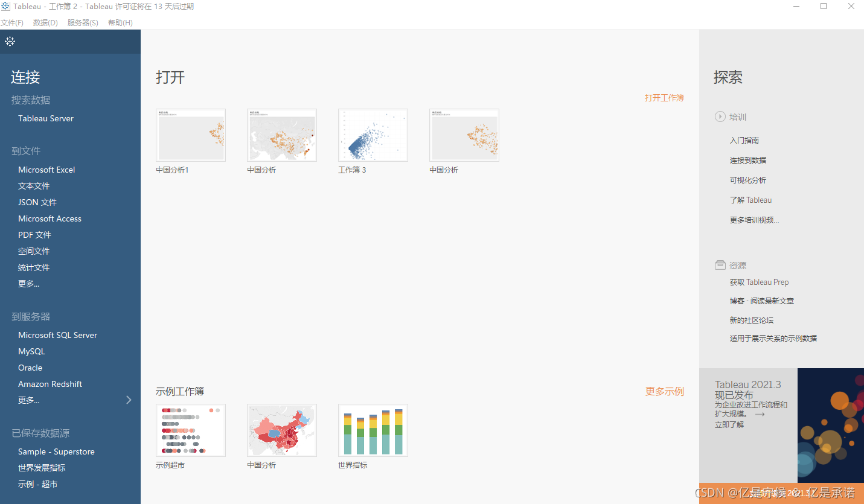Expand more servers chevron arrow
The image size is (864, 504).
[129, 400]
